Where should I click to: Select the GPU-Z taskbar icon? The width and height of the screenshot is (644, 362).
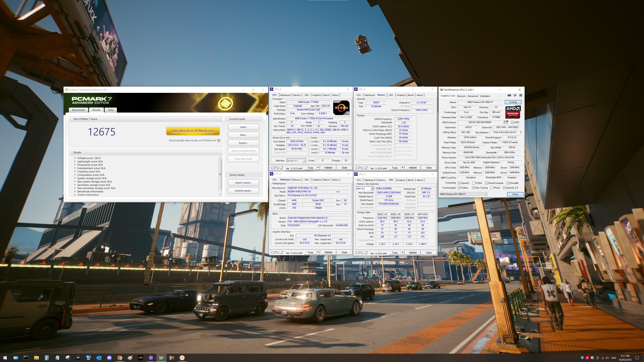[x=162, y=358]
